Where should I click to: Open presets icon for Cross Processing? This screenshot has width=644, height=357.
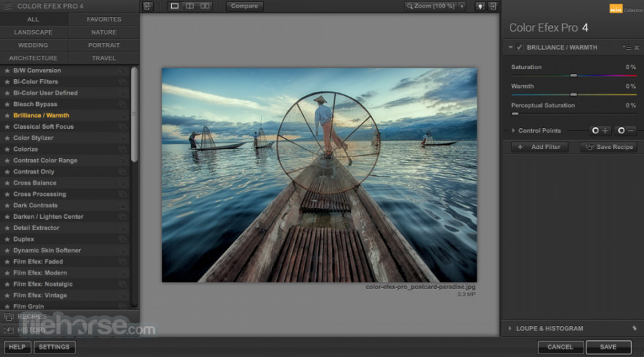tap(122, 194)
